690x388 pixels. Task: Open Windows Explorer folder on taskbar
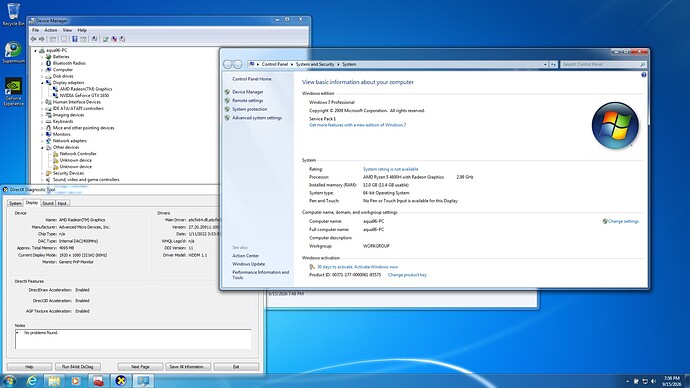[x=54, y=381]
